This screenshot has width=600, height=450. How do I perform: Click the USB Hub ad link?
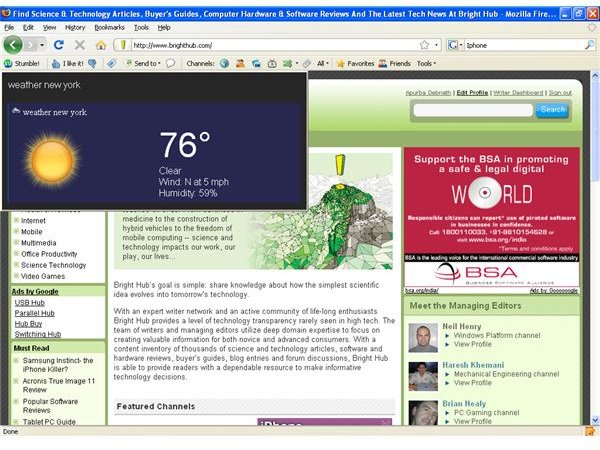[30, 303]
